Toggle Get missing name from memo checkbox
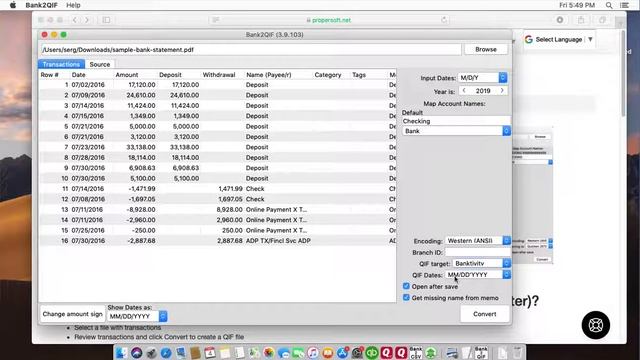The image size is (640, 360). (406, 298)
